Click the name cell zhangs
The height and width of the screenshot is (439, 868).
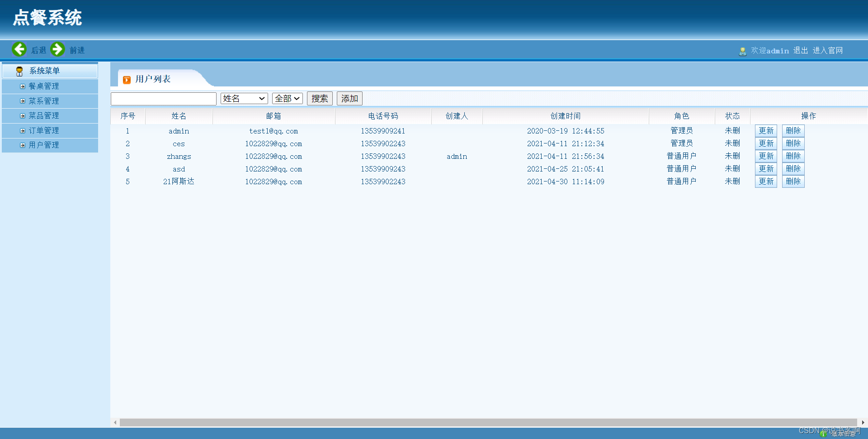pos(179,157)
